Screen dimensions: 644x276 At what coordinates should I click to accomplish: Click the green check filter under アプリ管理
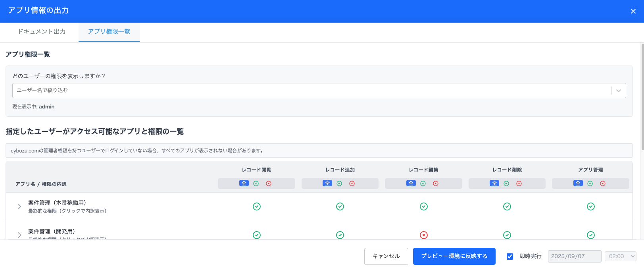[590, 183]
